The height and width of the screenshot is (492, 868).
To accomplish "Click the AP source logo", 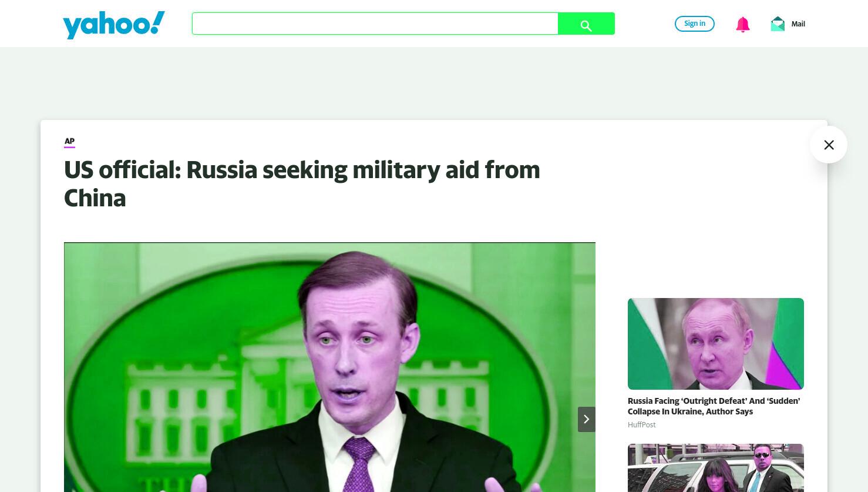I will coord(69,142).
